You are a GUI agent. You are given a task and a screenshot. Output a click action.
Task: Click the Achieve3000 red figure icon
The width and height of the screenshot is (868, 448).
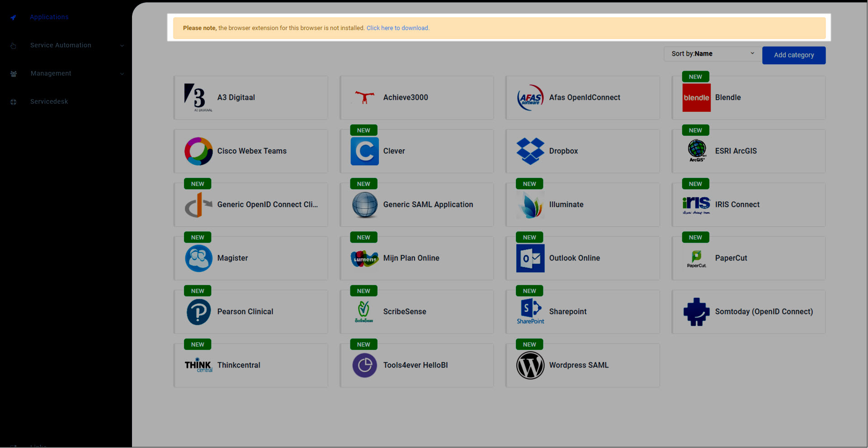point(364,98)
